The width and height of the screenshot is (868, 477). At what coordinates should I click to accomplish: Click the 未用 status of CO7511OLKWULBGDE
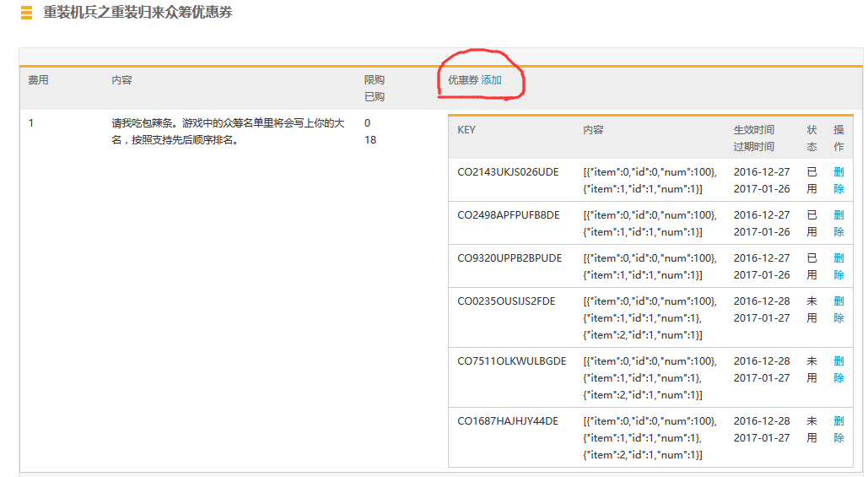coord(811,370)
